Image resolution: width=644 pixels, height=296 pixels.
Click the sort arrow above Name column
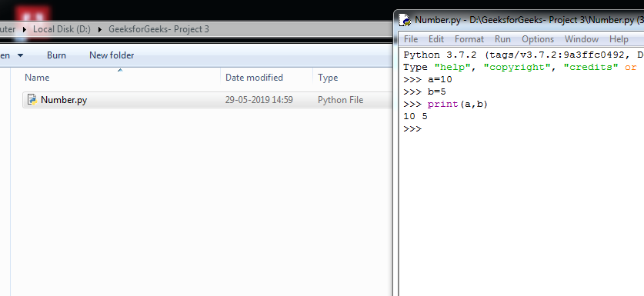[120, 70]
